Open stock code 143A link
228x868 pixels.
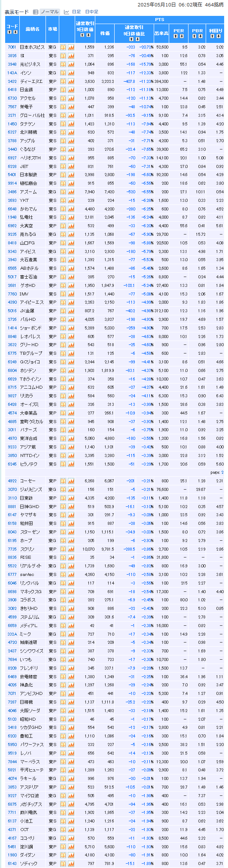coord(12,73)
